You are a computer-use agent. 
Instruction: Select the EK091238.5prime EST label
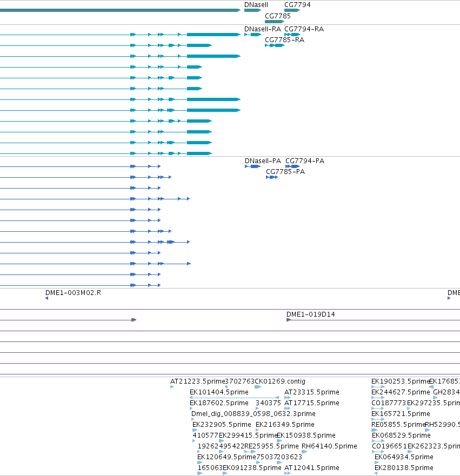(252, 468)
